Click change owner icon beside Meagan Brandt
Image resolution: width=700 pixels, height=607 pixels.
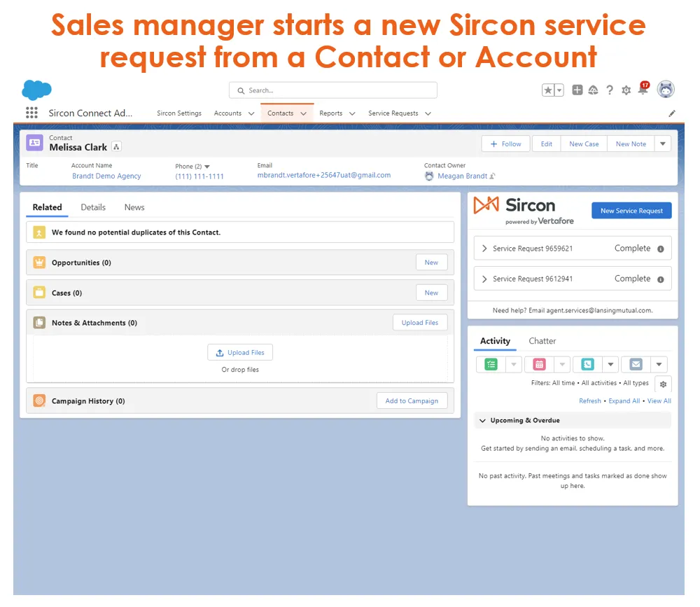(x=492, y=176)
